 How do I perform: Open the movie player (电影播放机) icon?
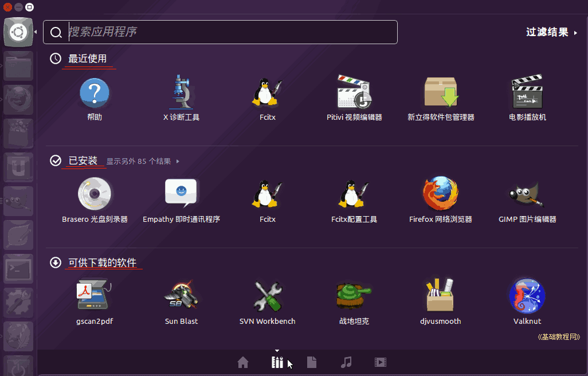527,92
